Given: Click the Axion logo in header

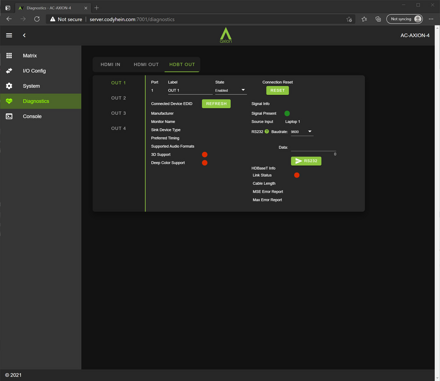Looking at the screenshot, I should pyautogui.click(x=226, y=35).
